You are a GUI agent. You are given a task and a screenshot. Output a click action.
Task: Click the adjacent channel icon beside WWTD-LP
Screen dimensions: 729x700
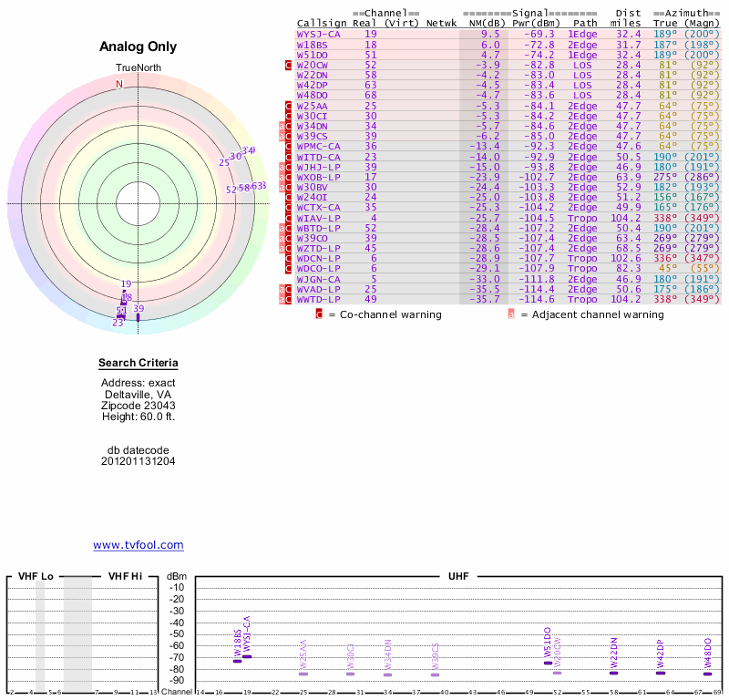282,298
